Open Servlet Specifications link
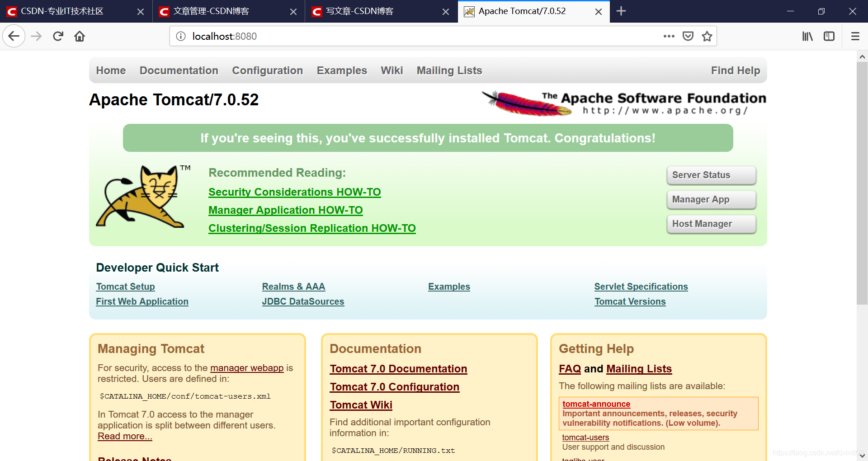 pyautogui.click(x=641, y=287)
